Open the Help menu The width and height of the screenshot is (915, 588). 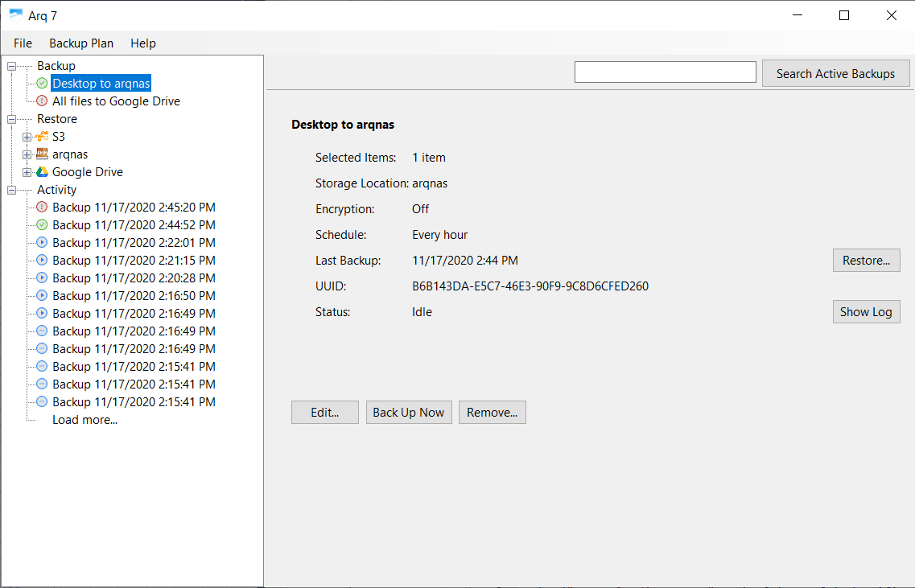tap(143, 43)
